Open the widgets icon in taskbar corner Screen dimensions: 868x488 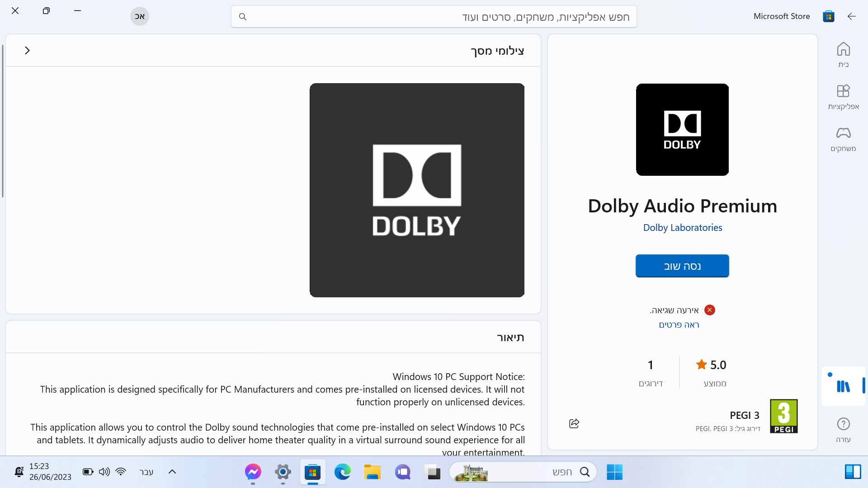[x=853, y=472]
